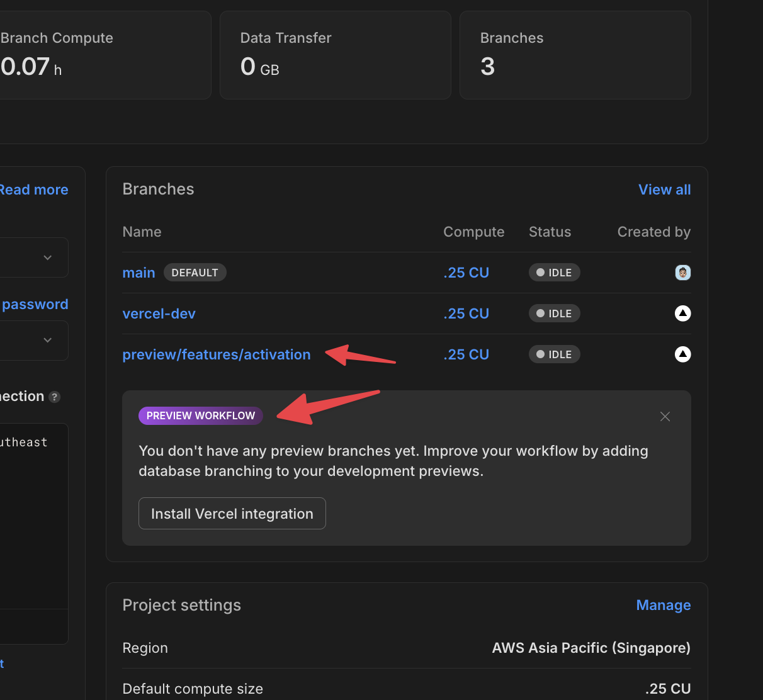Click the PREVIEW WORKFLOW badge

click(x=201, y=415)
